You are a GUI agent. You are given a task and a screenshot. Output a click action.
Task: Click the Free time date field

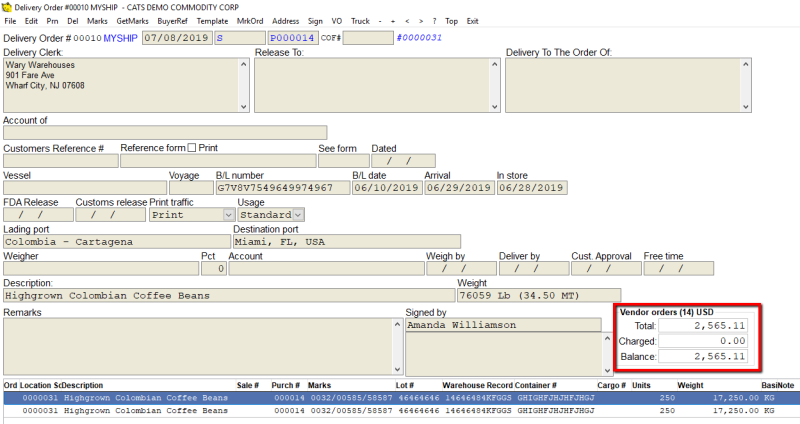(x=679, y=268)
